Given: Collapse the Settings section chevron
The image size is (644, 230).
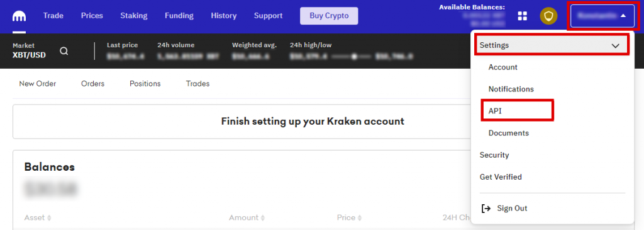Looking at the screenshot, I should 615,45.
